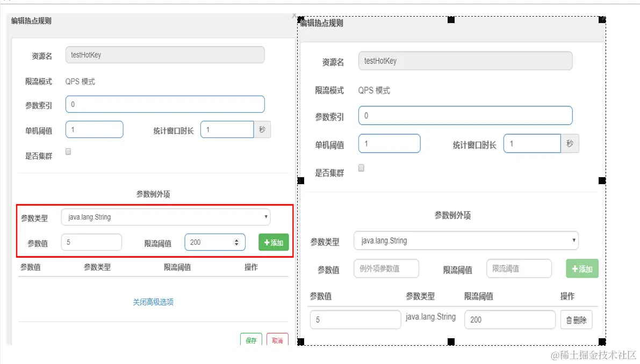This screenshot has width=640, height=364.
Task: Click the 例外项参数值 placeholder input
Action: point(386,268)
